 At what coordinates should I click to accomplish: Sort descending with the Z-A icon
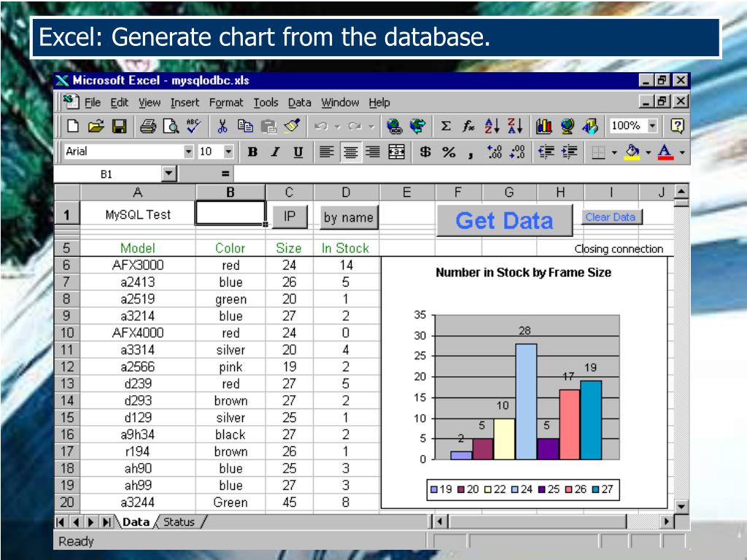click(515, 126)
